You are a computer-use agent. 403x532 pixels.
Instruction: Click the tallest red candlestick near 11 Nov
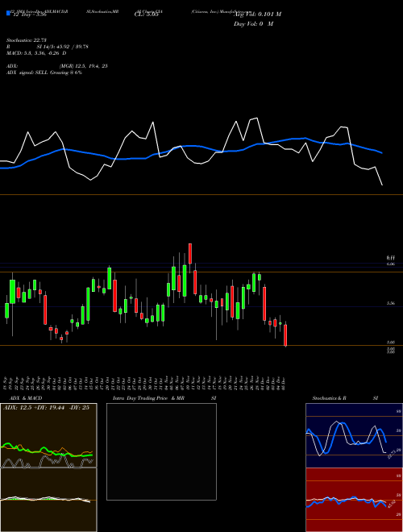pyautogui.click(x=190, y=253)
